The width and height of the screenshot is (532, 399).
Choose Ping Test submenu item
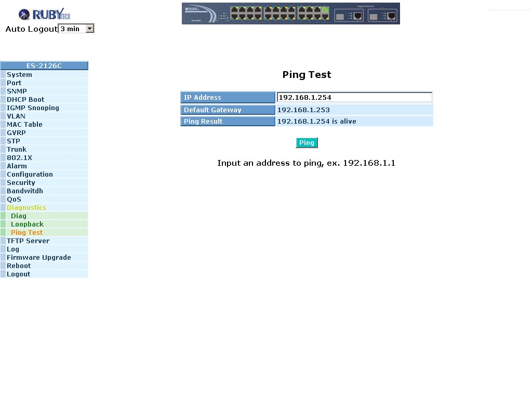click(x=27, y=233)
